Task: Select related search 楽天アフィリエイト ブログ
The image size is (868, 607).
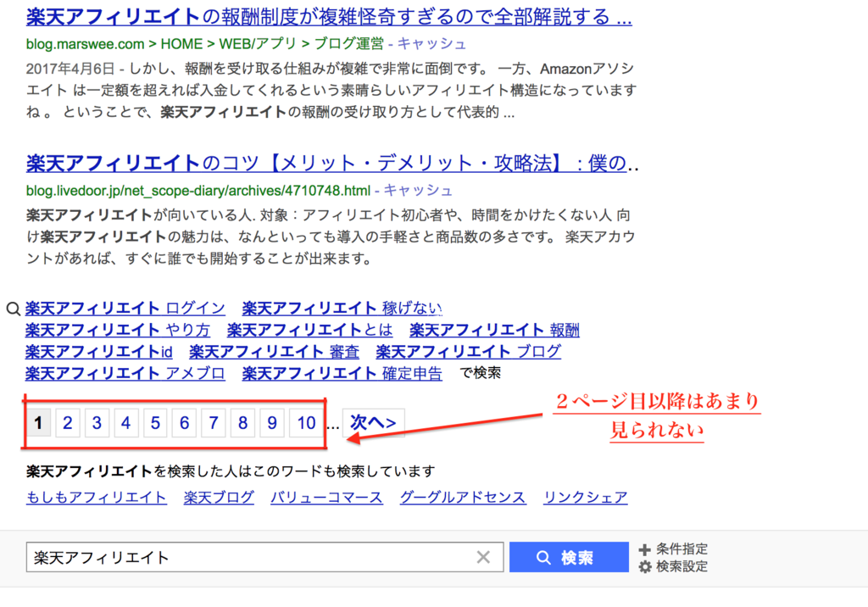Action: point(468,352)
